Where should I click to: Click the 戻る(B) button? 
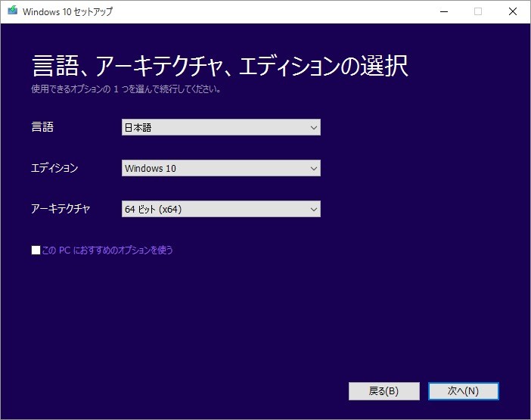point(384,391)
